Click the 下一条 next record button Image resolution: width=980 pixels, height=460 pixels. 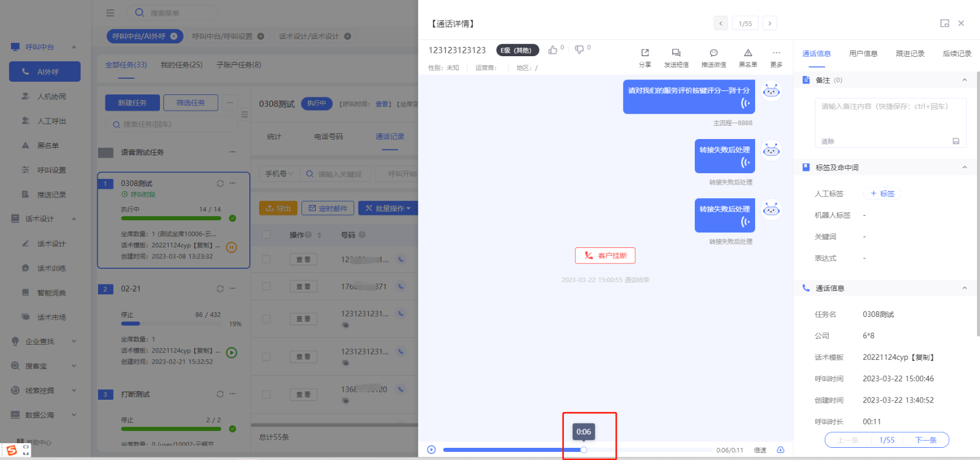click(926, 440)
